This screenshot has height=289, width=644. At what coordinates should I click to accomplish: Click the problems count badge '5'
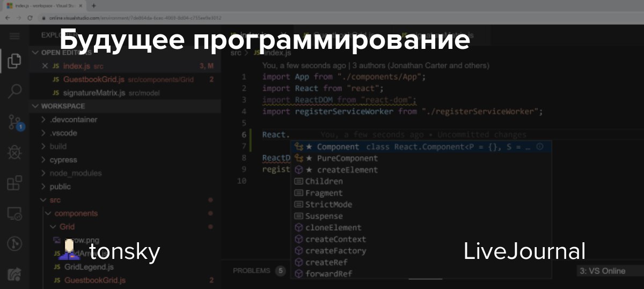click(280, 271)
